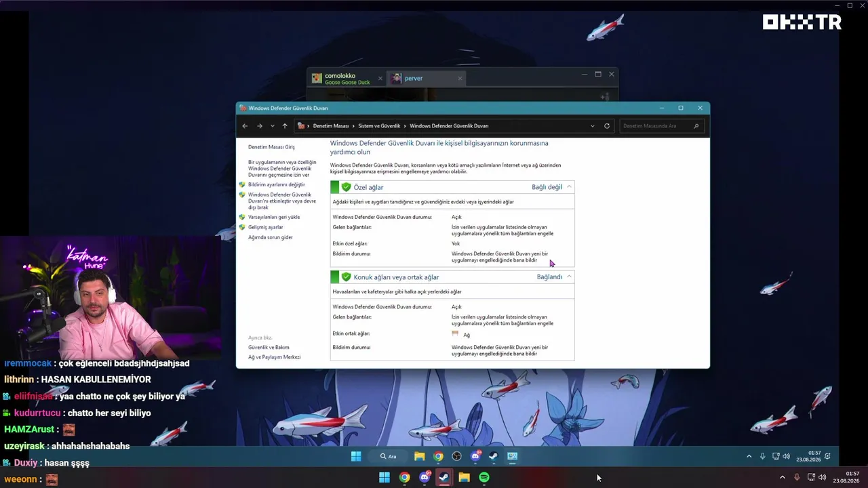Open Güvenlik ve Bakım link
The width and height of the screenshot is (868, 488).
(269, 347)
